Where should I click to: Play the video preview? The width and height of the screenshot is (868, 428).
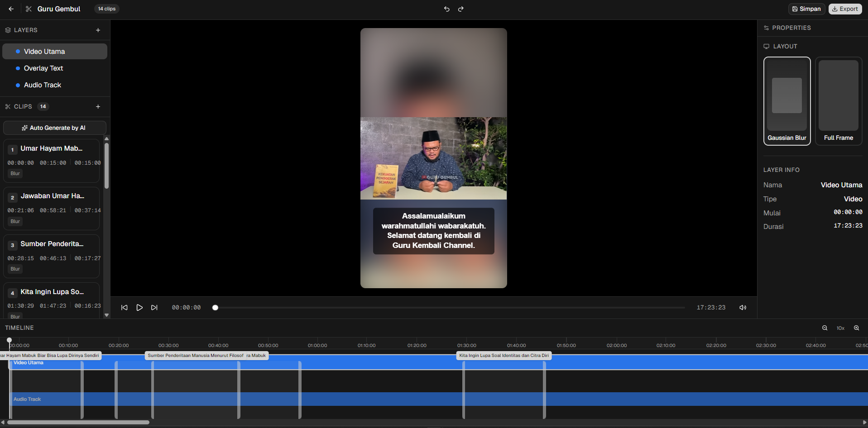[x=139, y=308]
